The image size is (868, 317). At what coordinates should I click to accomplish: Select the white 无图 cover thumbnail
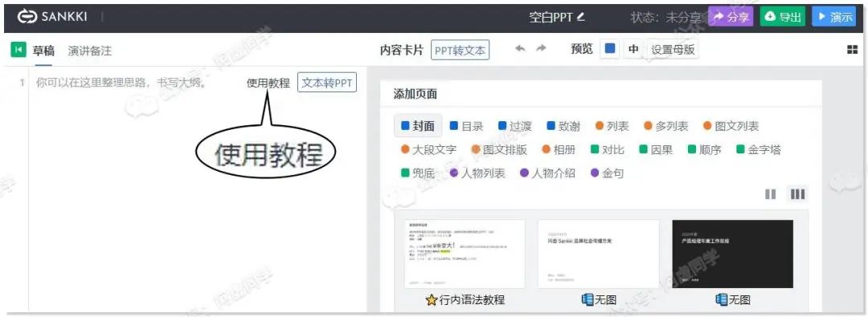(599, 254)
